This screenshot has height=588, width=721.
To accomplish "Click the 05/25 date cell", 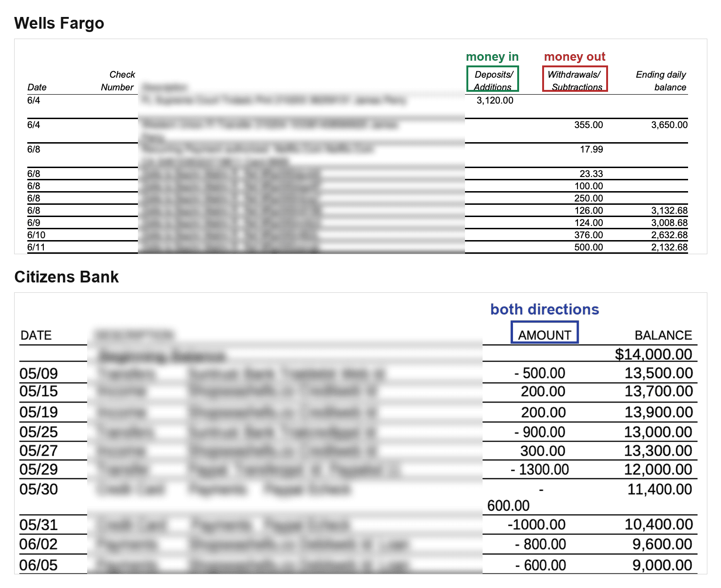I will pos(39,432).
